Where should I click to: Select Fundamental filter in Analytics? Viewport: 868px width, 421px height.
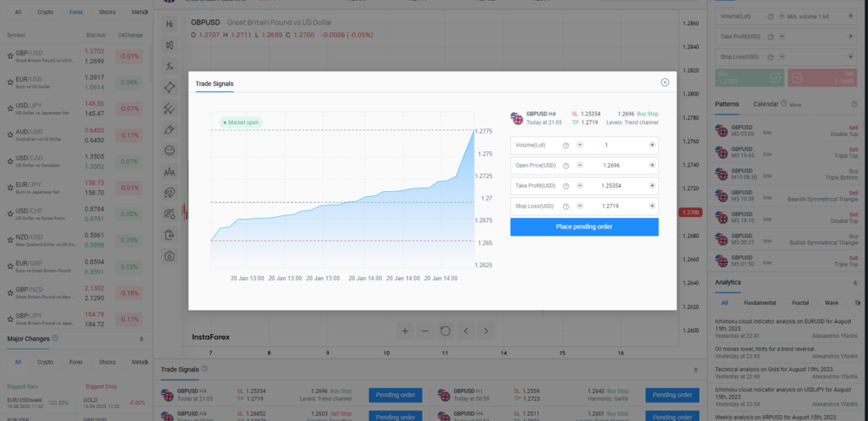pos(759,303)
